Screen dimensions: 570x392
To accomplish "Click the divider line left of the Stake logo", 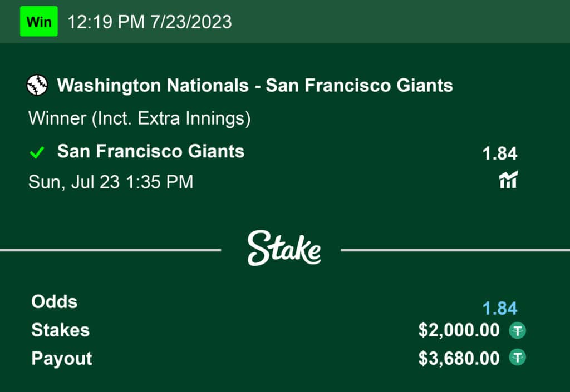I will click(111, 250).
